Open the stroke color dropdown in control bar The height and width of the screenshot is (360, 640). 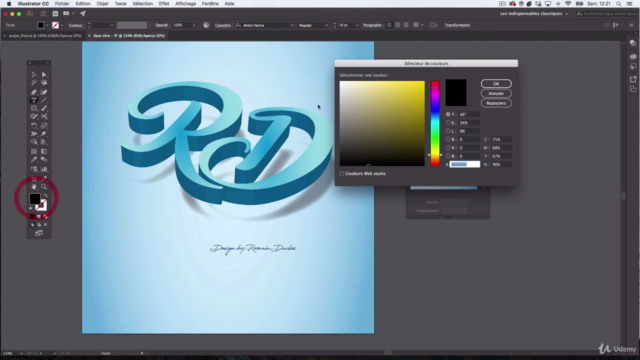click(62, 25)
